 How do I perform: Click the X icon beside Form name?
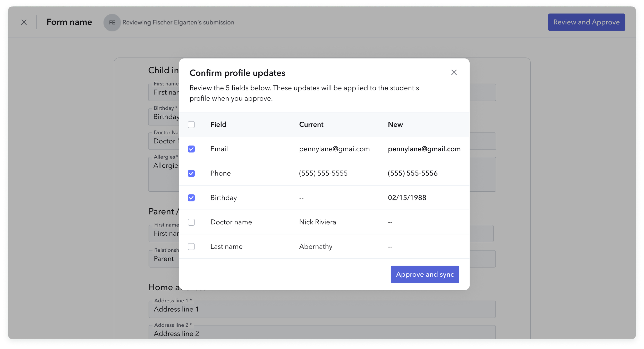(x=24, y=22)
